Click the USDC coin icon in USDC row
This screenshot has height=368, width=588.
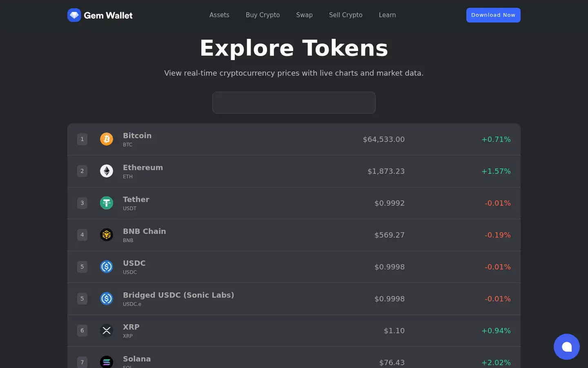(x=107, y=267)
